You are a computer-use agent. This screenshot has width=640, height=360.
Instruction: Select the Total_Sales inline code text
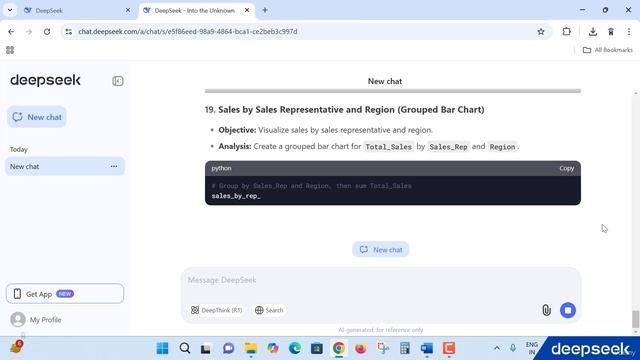388,147
